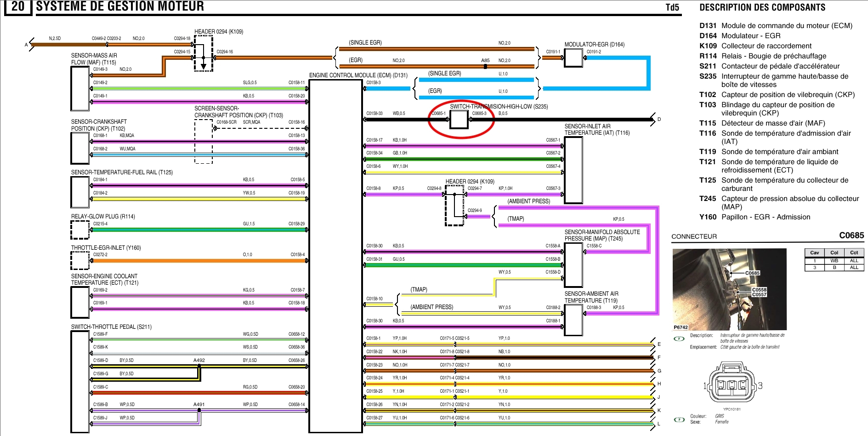Click the Col column header in table
868x436 pixels.
click(x=834, y=252)
